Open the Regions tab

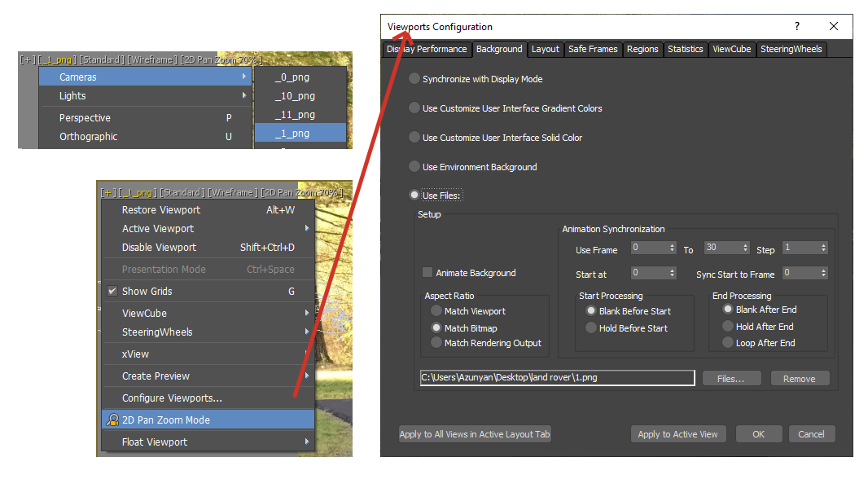642,49
